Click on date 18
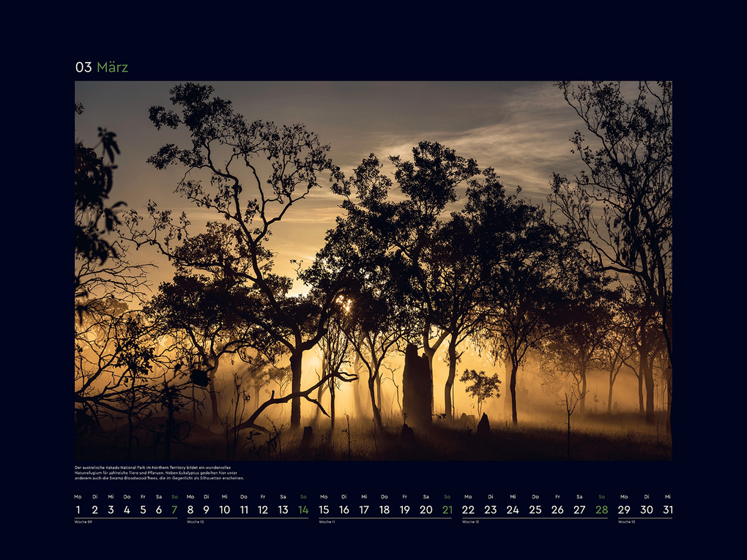 coord(384,509)
